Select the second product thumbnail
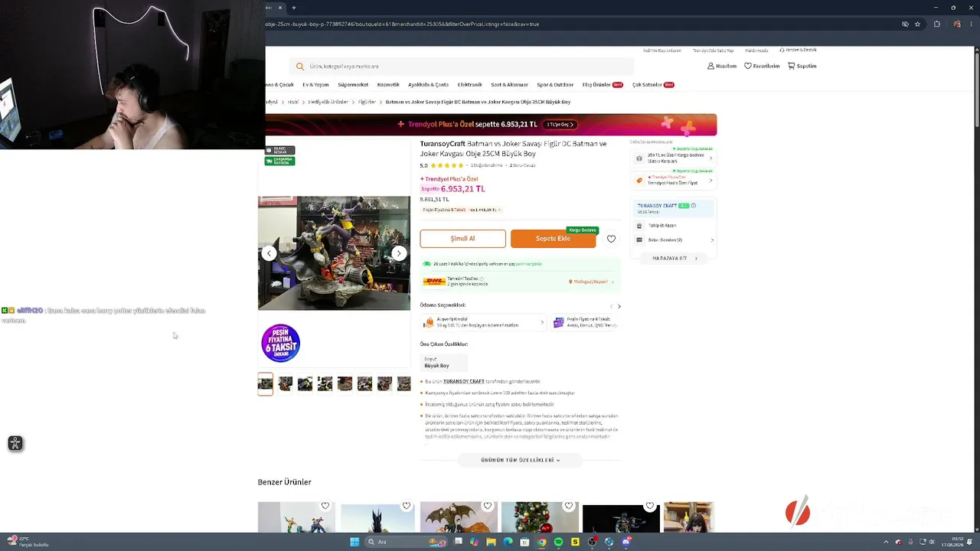The width and height of the screenshot is (980, 551). tap(285, 383)
